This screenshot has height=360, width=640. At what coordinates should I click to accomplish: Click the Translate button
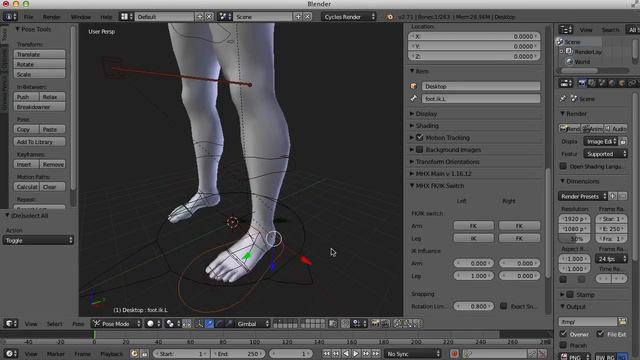pyautogui.click(x=39, y=54)
